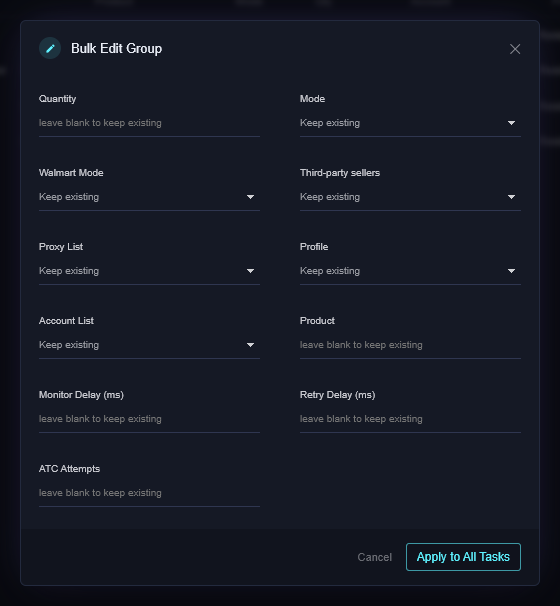This screenshot has height=606, width=560.
Task: Click the ATC Attempts label
Action: pyautogui.click(x=70, y=469)
